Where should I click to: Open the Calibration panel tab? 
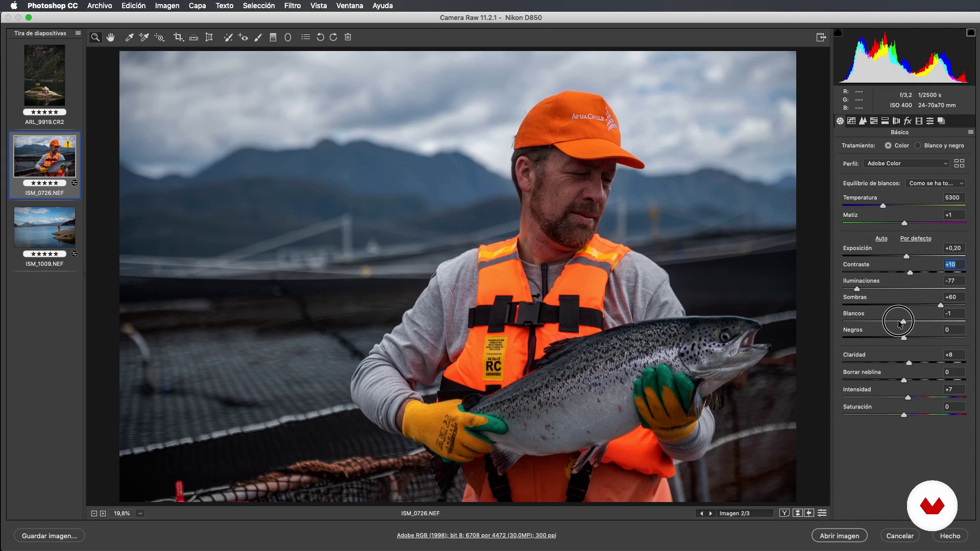pos(919,121)
